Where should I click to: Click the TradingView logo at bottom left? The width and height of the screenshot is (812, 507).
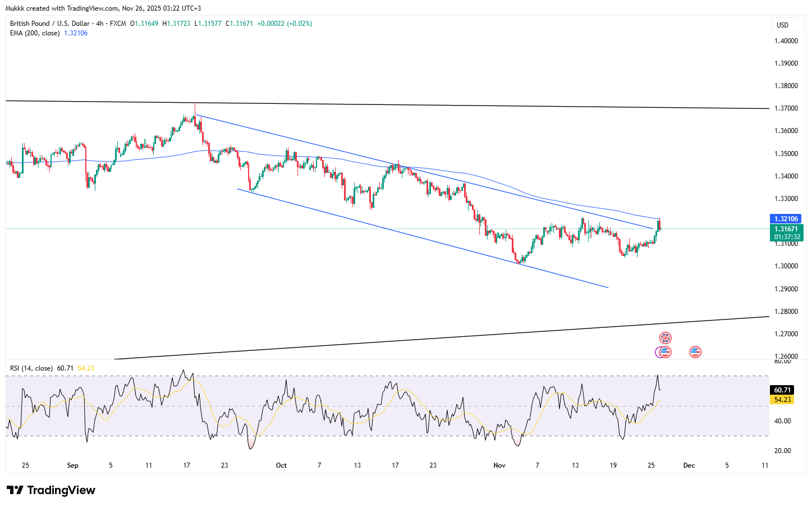(51, 490)
